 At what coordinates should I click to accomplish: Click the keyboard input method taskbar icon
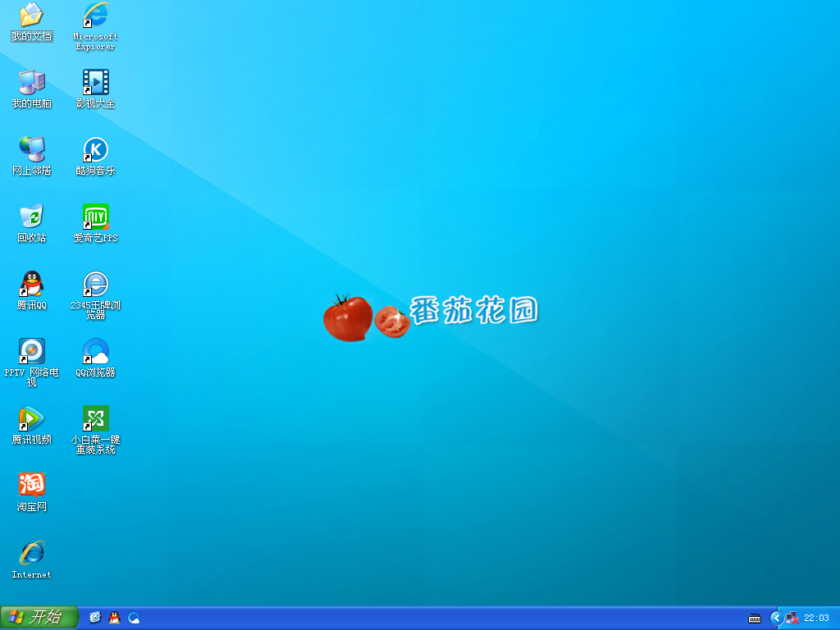pyautogui.click(x=755, y=619)
